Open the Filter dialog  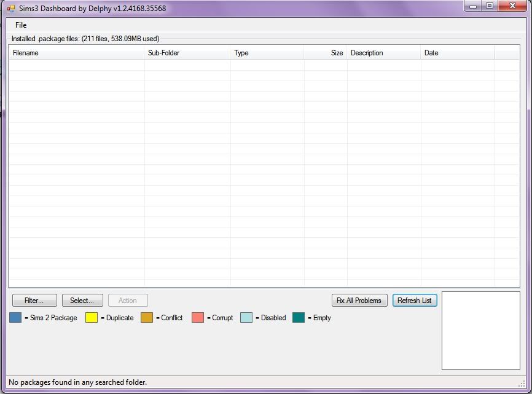(x=34, y=300)
